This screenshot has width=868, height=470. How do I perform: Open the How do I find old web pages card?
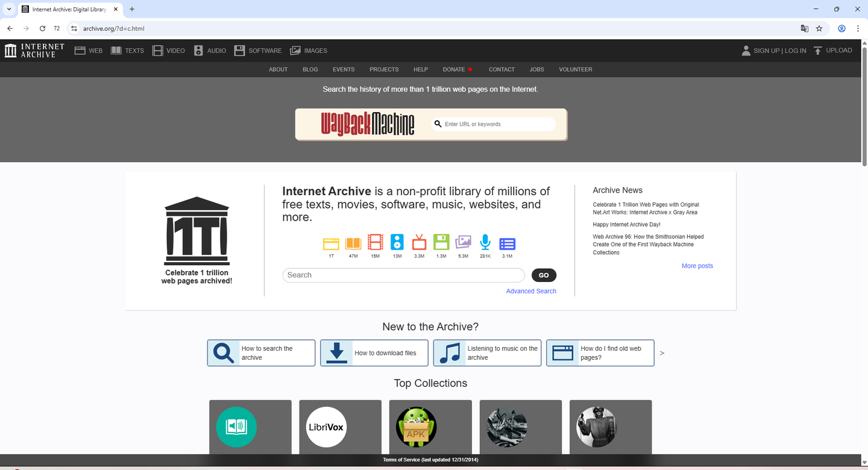[x=600, y=353]
